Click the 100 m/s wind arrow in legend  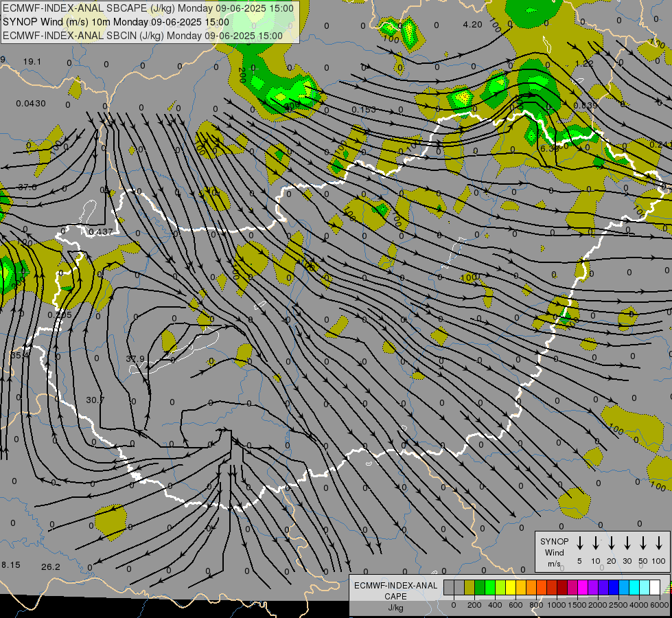[659, 542]
